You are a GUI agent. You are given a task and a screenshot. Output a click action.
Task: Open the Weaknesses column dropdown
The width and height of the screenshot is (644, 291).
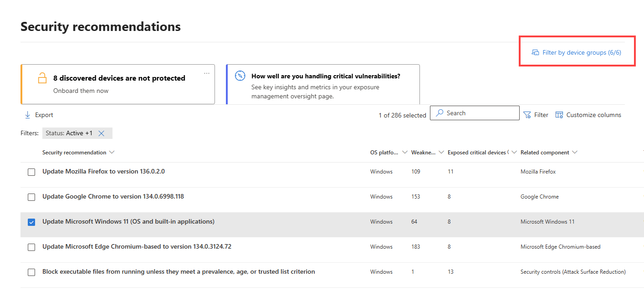441,152
